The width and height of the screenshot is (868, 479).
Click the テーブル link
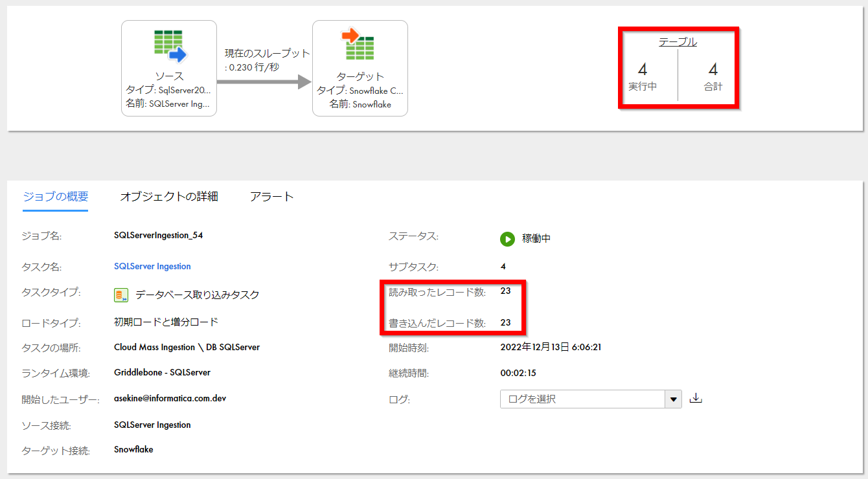678,42
